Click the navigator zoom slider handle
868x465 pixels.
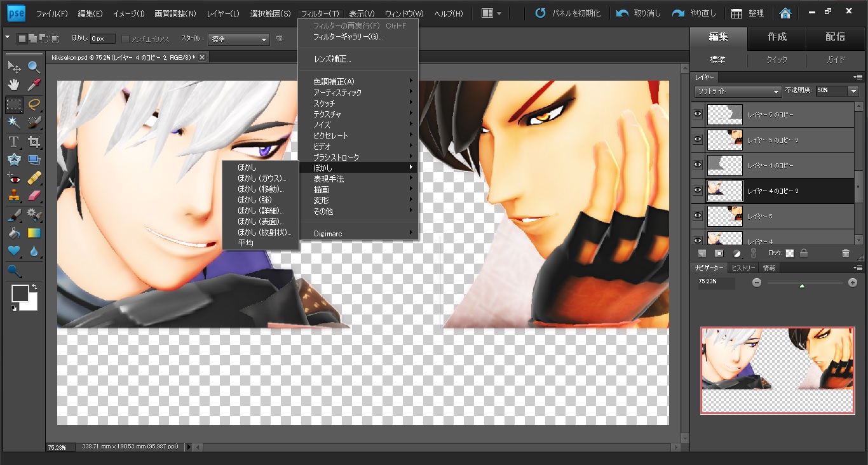click(x=802, y=286)
